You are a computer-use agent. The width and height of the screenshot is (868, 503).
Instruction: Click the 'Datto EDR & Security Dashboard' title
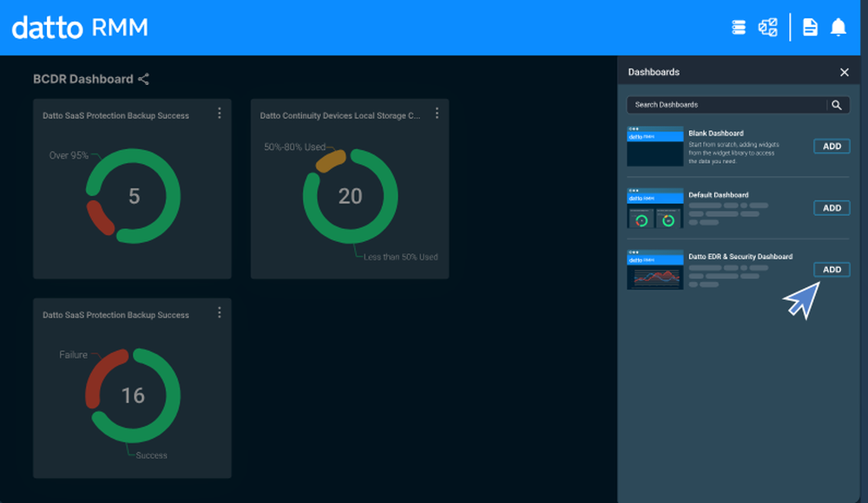pyautogui.click(x=740, y=257)
